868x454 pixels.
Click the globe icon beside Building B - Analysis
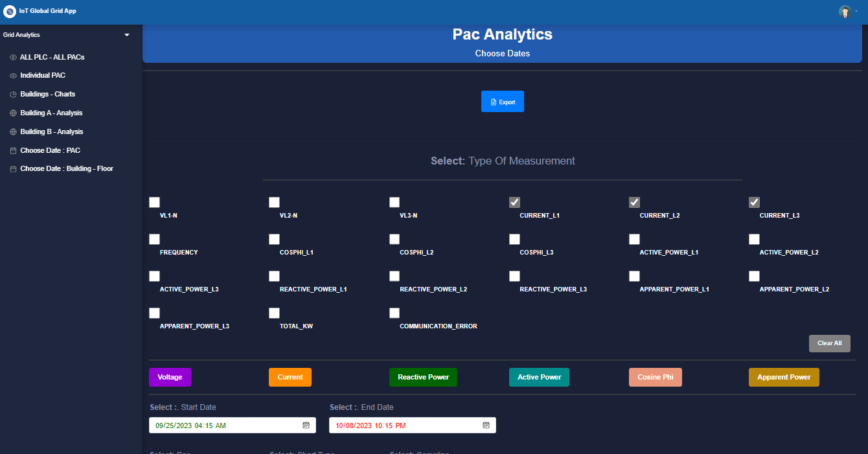coord(13,132)
